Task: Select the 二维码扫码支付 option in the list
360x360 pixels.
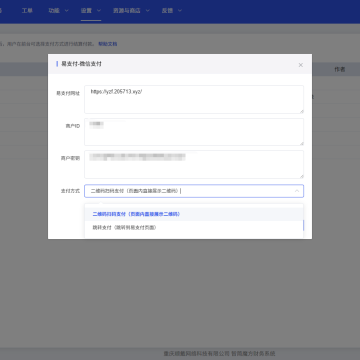Action: (x=194, y=214)
